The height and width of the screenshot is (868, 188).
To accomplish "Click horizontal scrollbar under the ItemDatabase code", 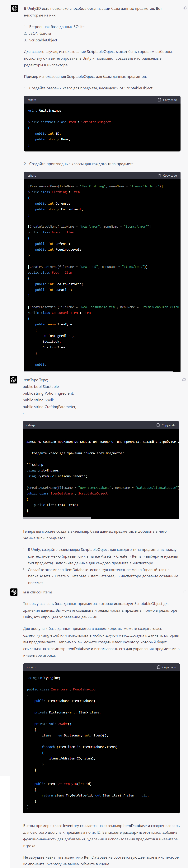I will coord(57,518).
